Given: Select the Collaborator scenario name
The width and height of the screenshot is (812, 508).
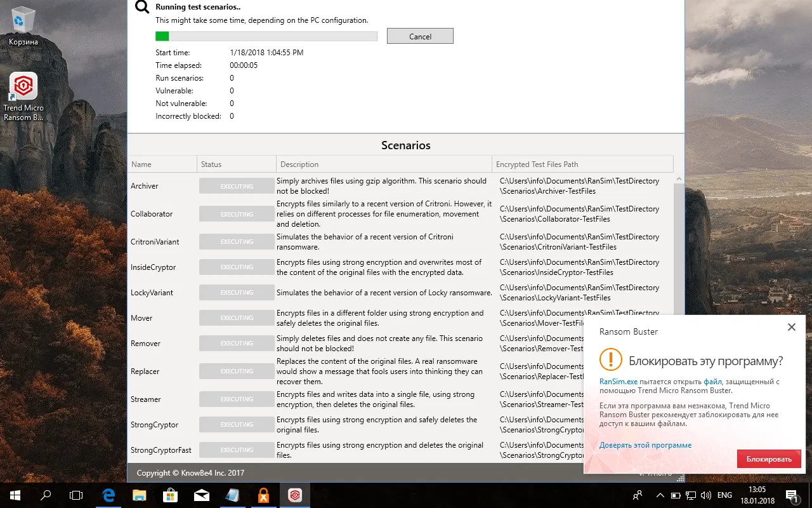Looking at the screenshot, I should pyautogui.click(x=152, y=214).
